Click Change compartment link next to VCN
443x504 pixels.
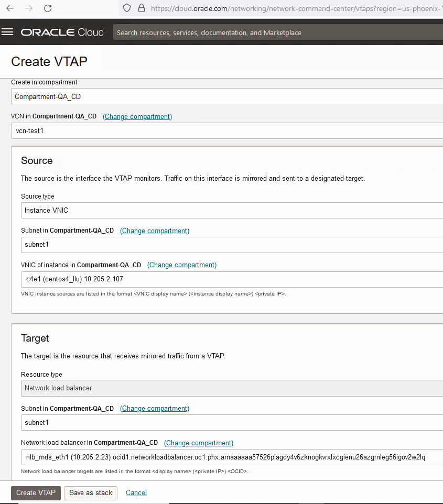click(x=137, y=116)
